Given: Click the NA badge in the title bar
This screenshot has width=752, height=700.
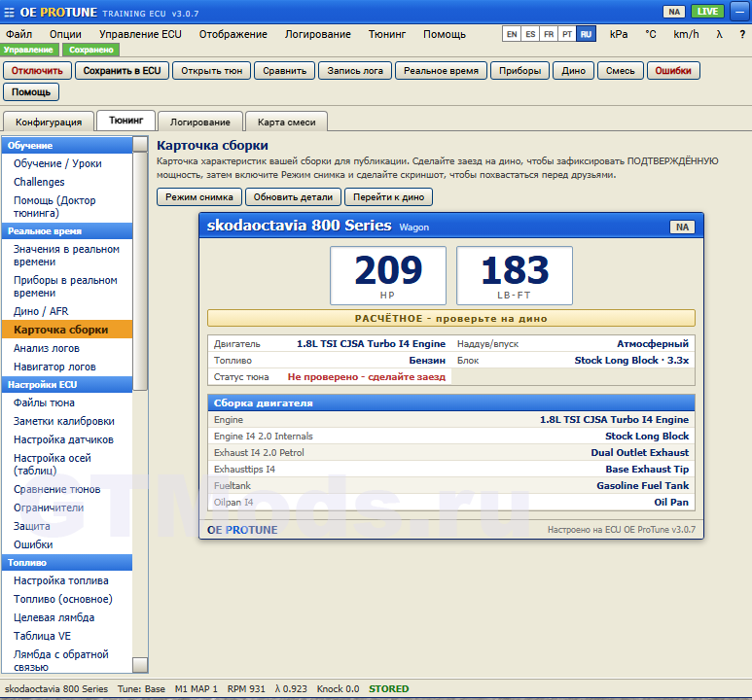Looking at the screenshot, I should coord(674,12).
